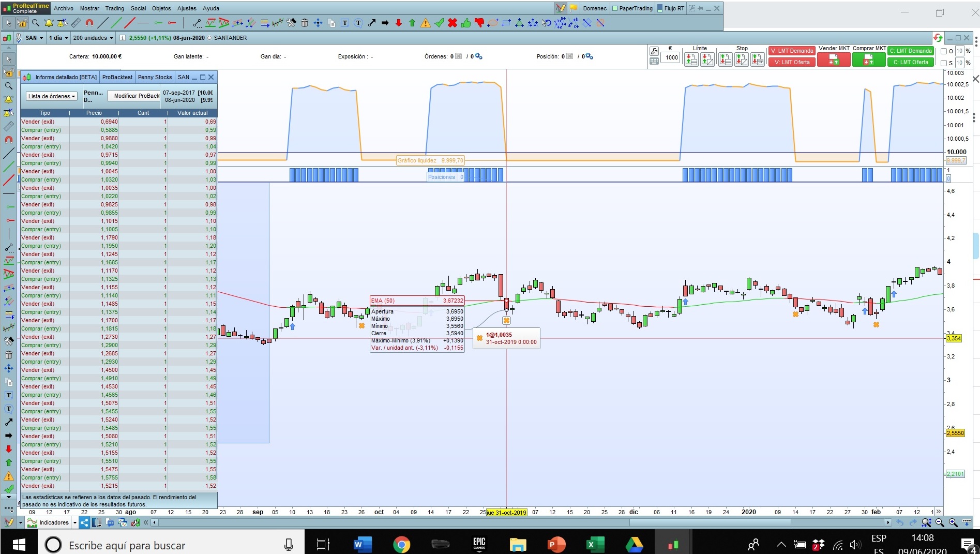Open PowerPoint from the taskbar
The height and width of the screenshot is (554, 980).
pos(556,544)
